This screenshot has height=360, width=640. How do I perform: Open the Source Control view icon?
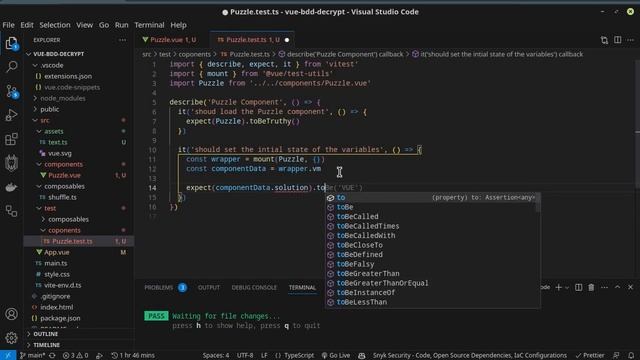11,91
